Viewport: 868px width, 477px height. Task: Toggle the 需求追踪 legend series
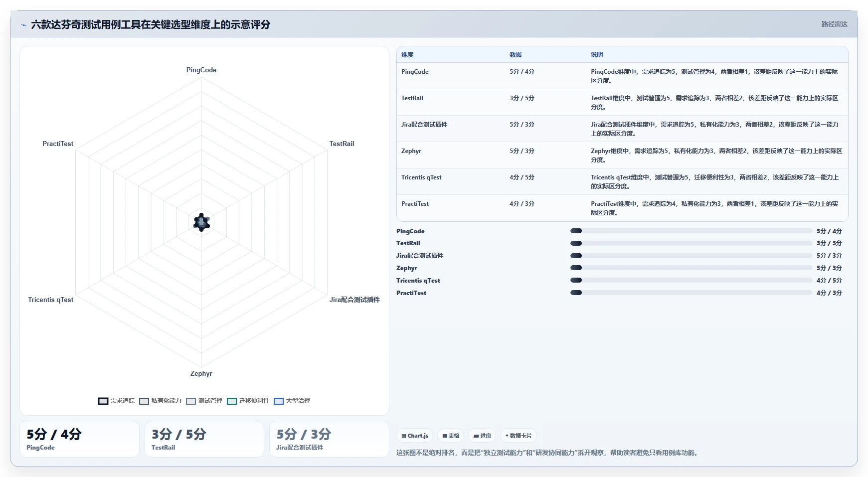(x=117, y=401)
